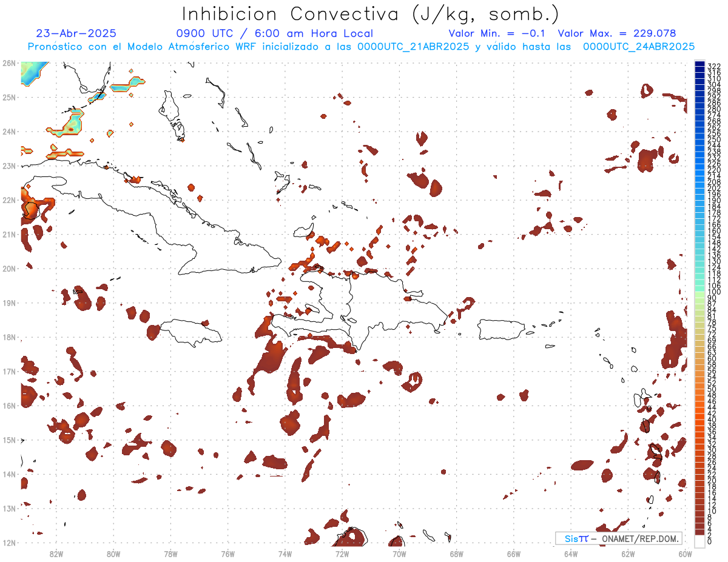Click the 64W longitude label

(x=571, y=554)
